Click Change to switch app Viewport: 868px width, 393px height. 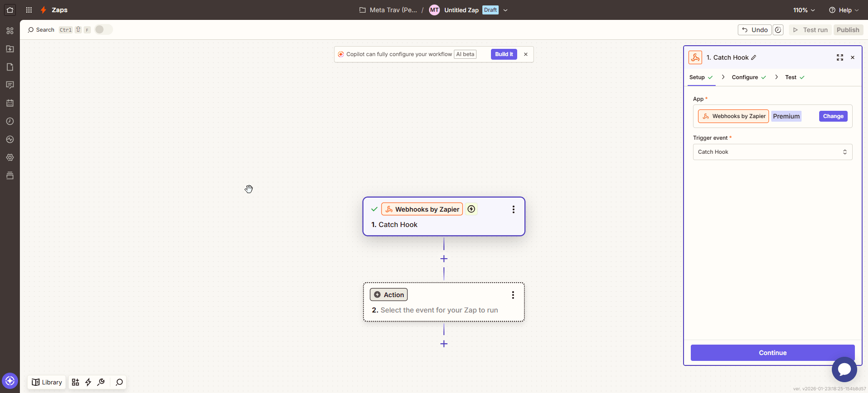pyautogui.click(x=833, y=116)
